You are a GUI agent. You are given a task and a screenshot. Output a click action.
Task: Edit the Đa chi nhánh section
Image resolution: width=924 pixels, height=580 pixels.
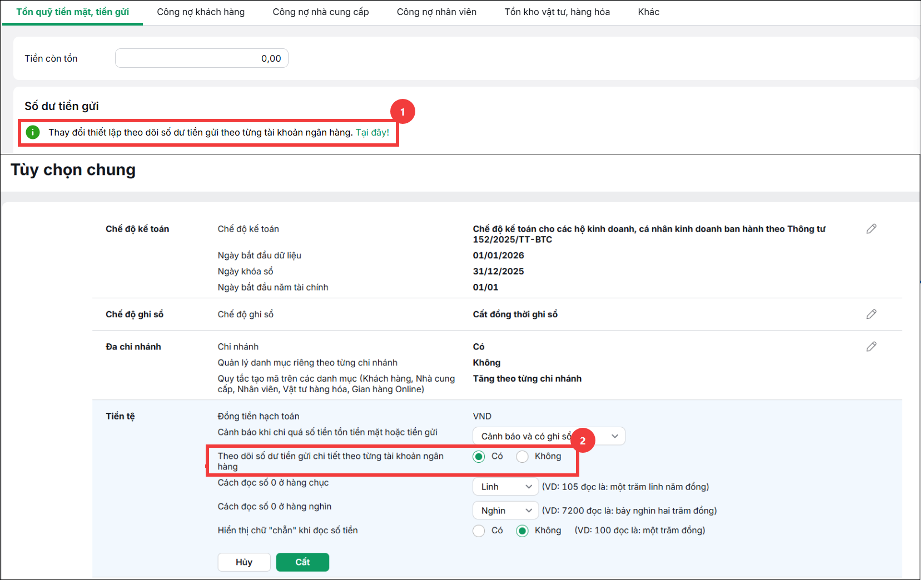(871, 347)
